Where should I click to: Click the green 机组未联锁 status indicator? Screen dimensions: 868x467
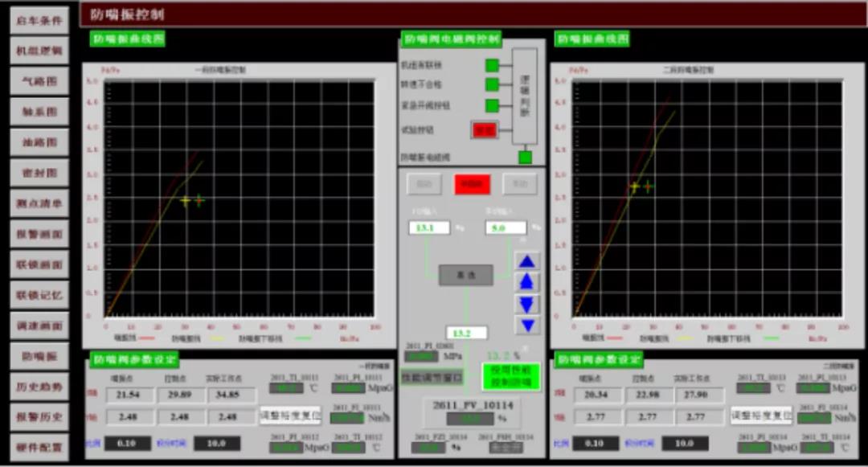(x=492, y=65)
